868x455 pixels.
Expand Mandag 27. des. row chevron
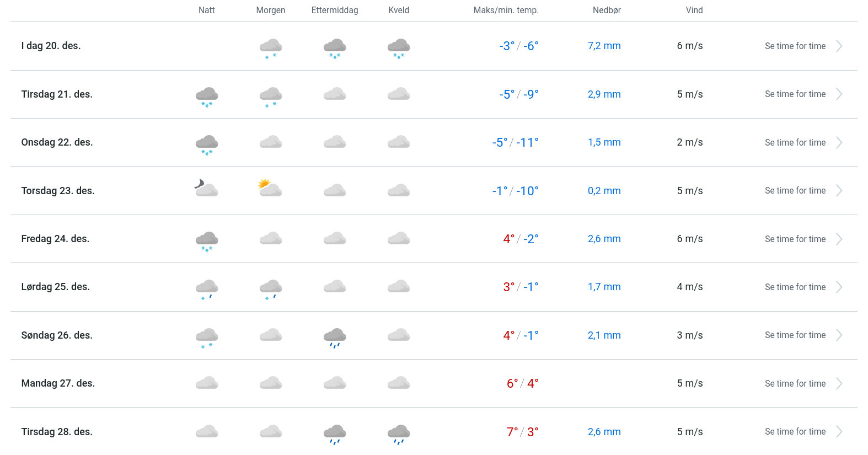[x=839, y=384]
